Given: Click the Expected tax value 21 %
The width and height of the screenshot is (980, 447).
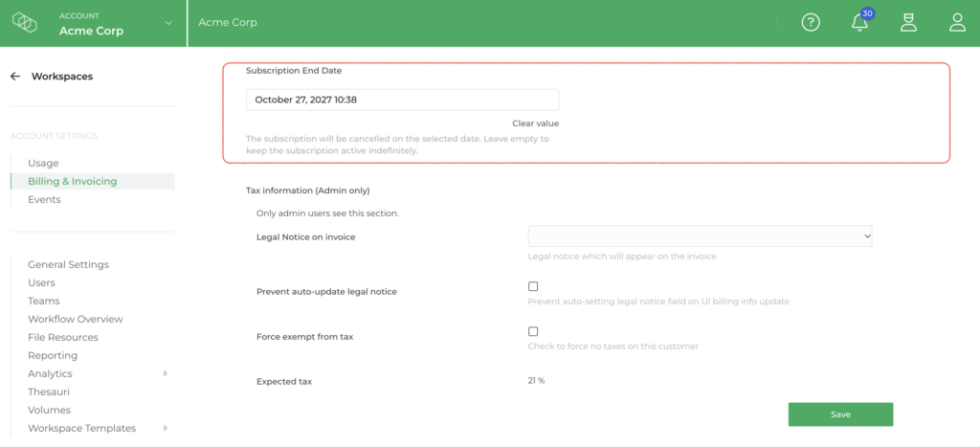Looking at the screenshot, I should pos(536,380).
